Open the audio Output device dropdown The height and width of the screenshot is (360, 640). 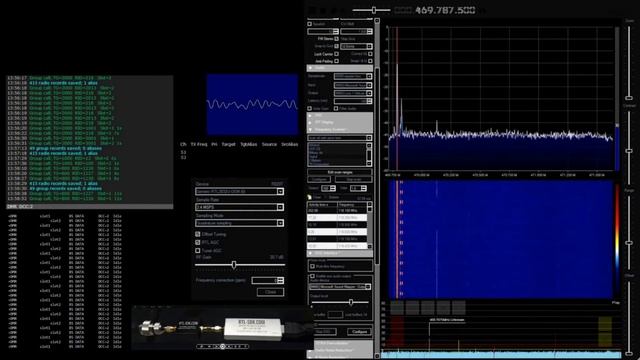[353, 93]
